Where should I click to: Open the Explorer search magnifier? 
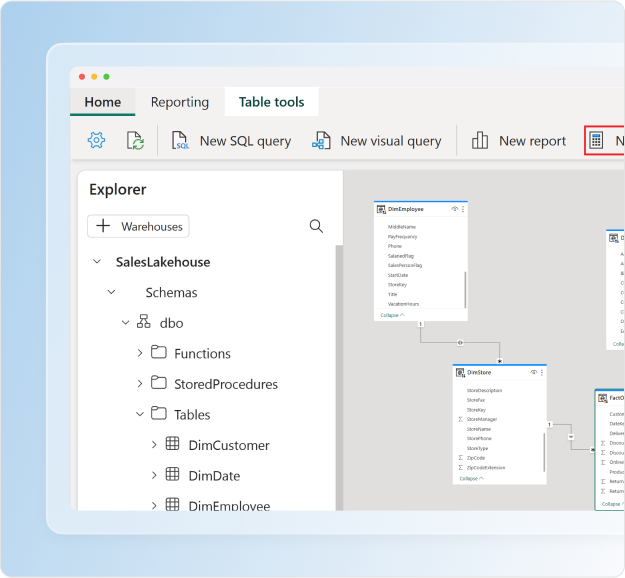316,226
